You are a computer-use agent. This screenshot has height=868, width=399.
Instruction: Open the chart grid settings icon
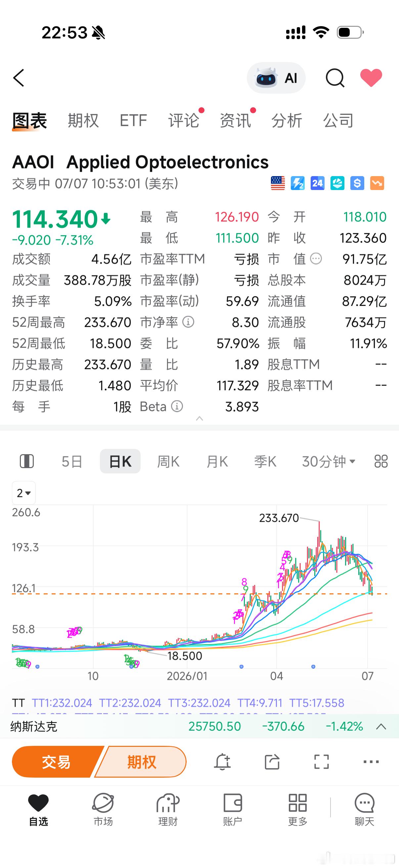point(381,461)
